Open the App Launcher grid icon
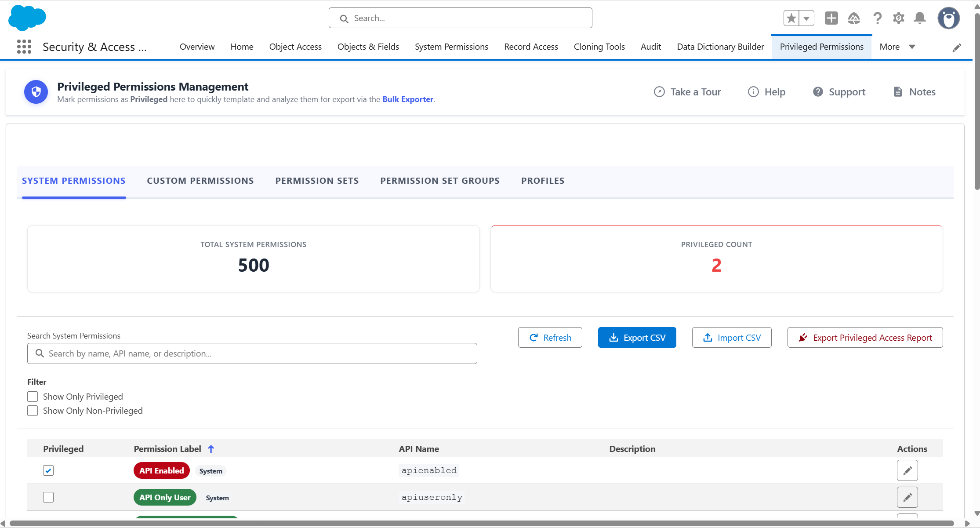 click(x=24, y=47)
